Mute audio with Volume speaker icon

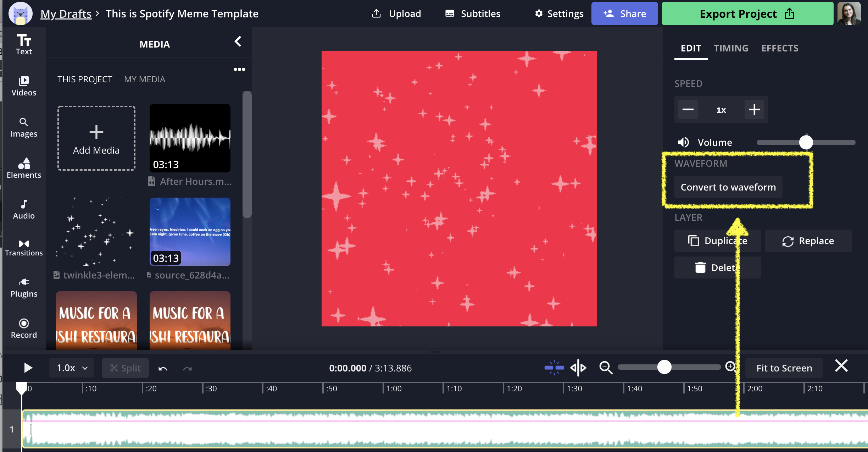[x=683, y=142]
